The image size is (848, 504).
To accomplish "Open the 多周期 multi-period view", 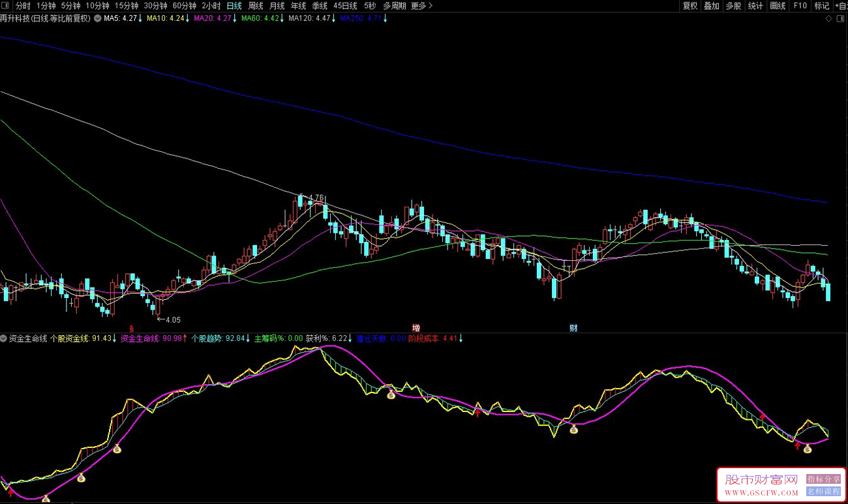I will (394, 6).
